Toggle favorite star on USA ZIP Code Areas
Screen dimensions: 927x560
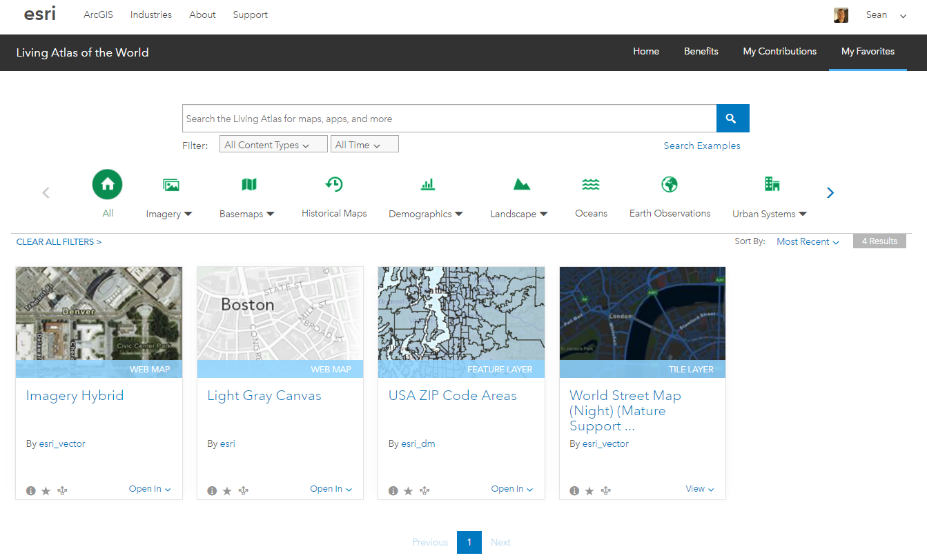[x=409, y=491]
